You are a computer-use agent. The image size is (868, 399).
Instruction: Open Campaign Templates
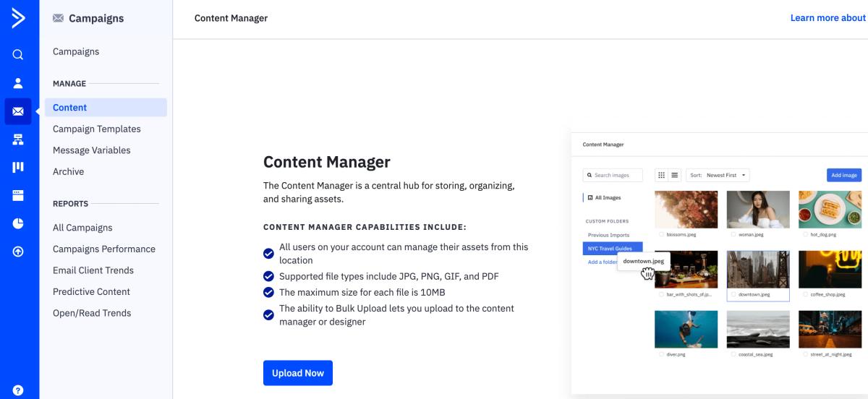[x=97, y=129]
